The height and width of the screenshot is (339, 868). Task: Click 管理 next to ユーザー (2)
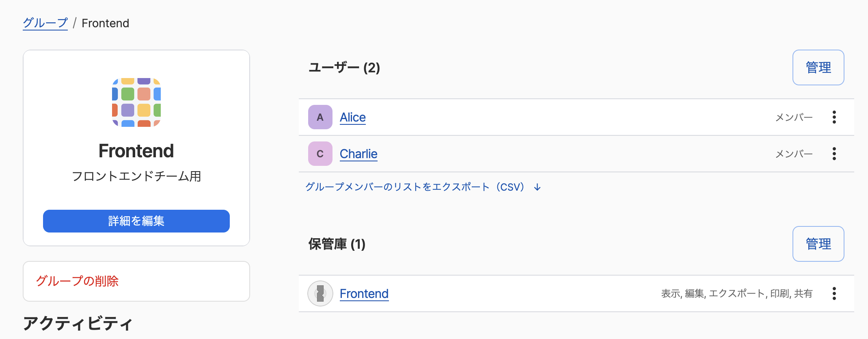tap(818, 67)
